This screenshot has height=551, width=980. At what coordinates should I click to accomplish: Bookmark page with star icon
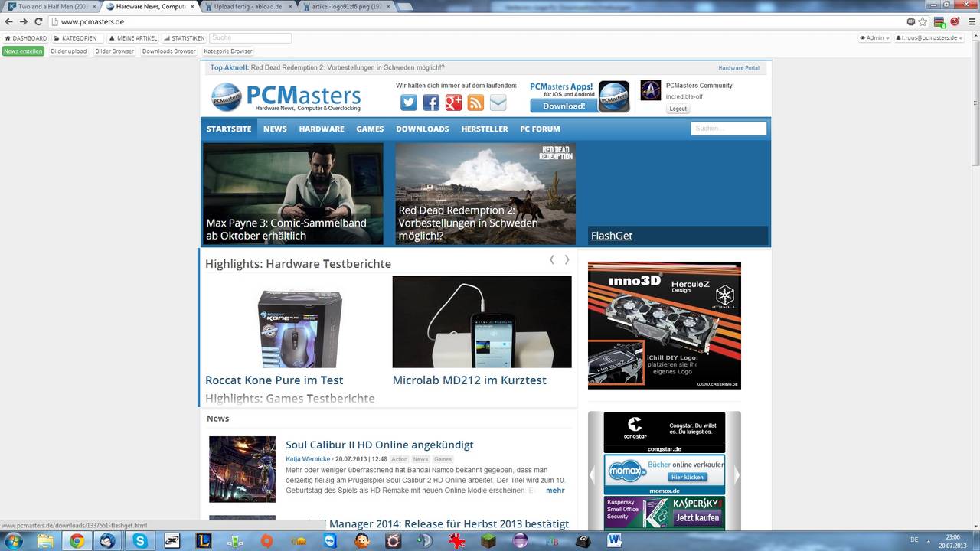[x=923, y=21]
